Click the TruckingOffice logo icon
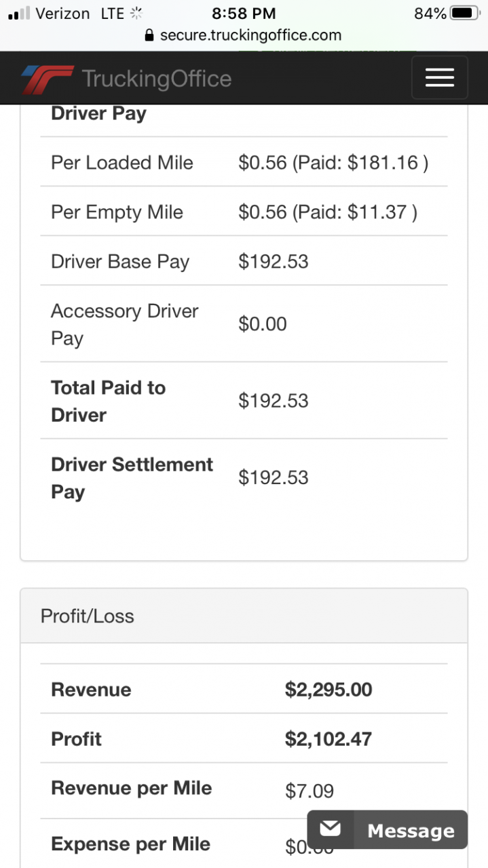Screen dimensions: 488x868 [x=46, y=79]
